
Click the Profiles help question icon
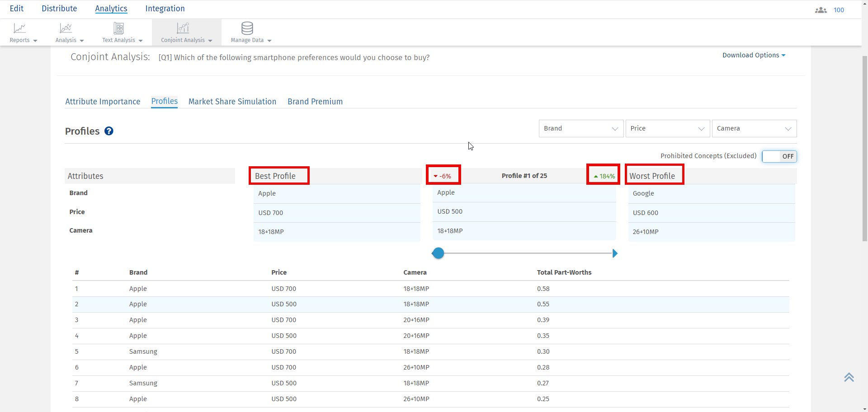pyautogui.click(x=109, y=131)
